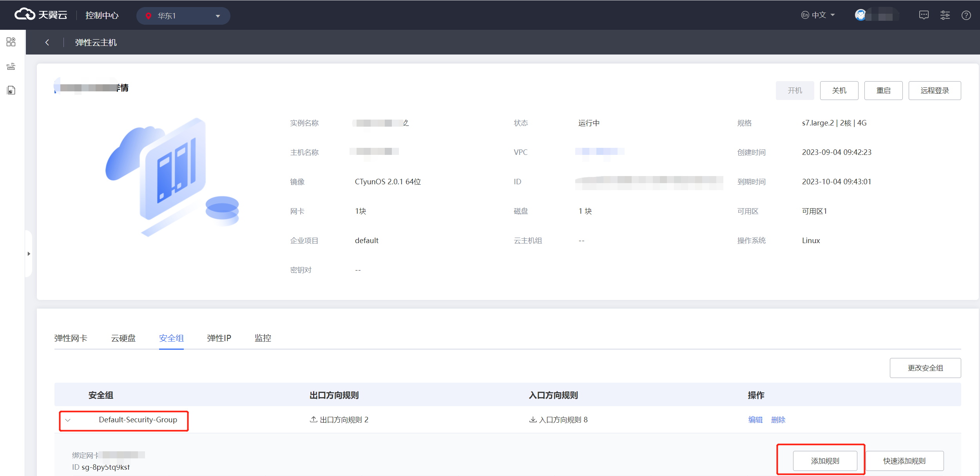980x476 pixels.
Task: Open the 中文 language dropdown
Action: coord(818,15)
